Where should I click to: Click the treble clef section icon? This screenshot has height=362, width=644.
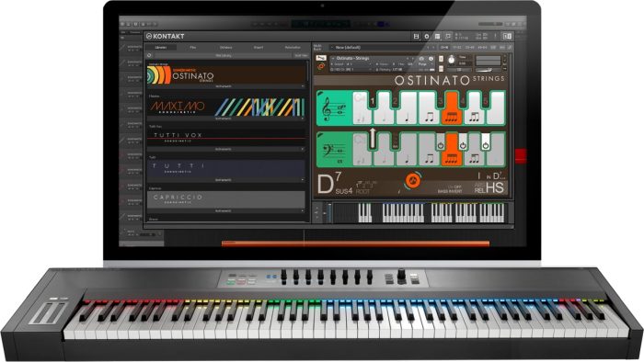[x=334, y=108]
